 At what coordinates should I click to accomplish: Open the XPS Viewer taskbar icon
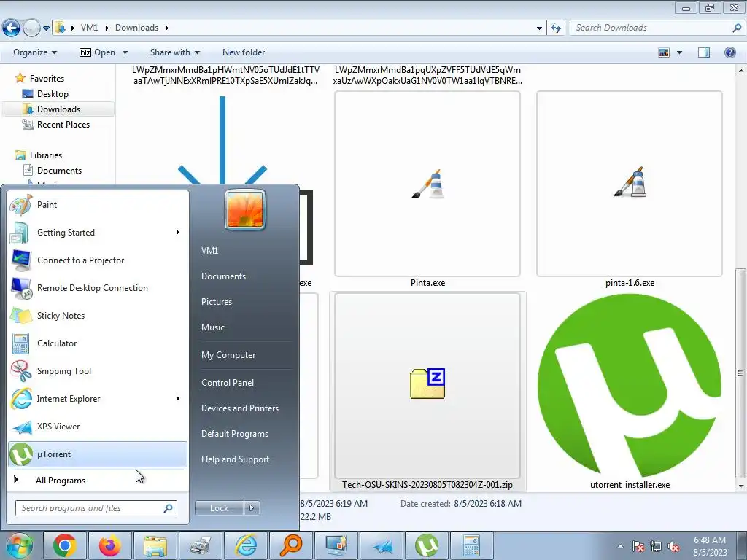tap(382, 545)
